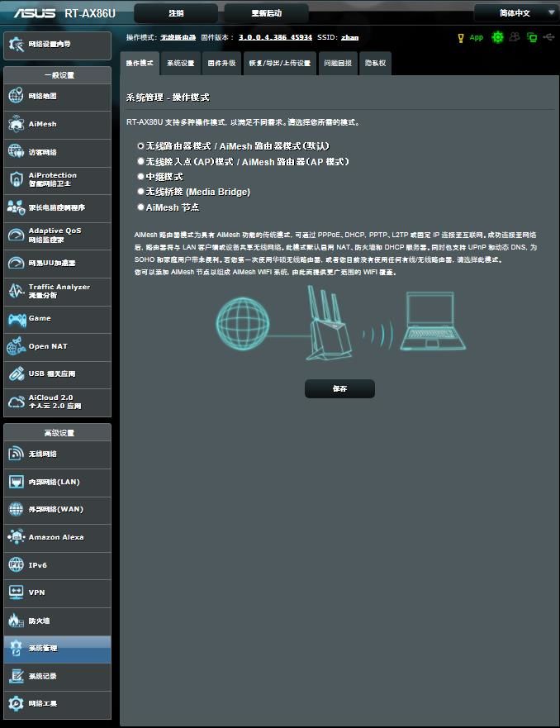This screenshot has height=728, width=560.
Task: Switch to the 操作模式 tab
Action: 140,63
